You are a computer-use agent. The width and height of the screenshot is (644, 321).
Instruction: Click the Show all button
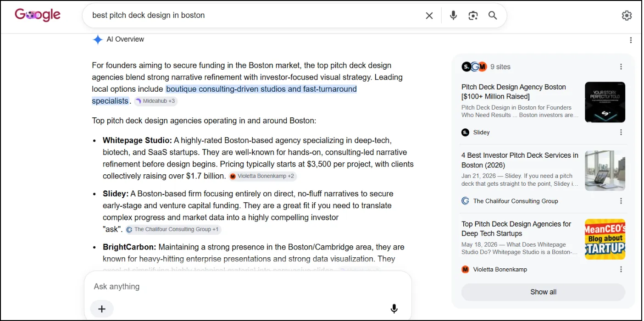click(543, 292)
